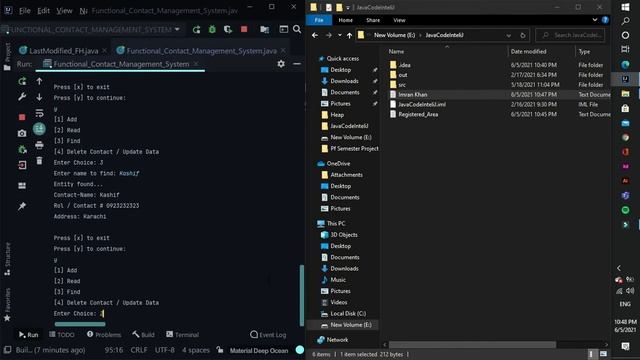This screenshot has width=640, height=360.
Task: Stop process with red square in Run panel
Action: (22, 117)
